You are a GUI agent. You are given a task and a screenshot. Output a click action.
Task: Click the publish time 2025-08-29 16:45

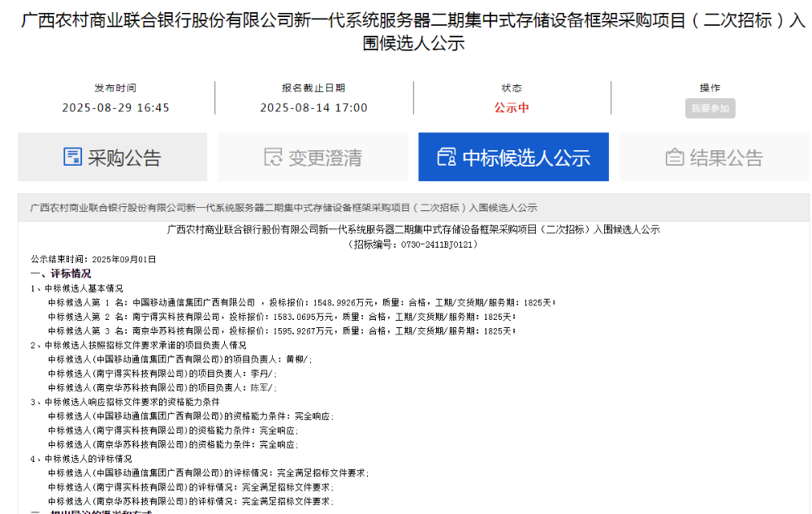[x=116, y=108]
